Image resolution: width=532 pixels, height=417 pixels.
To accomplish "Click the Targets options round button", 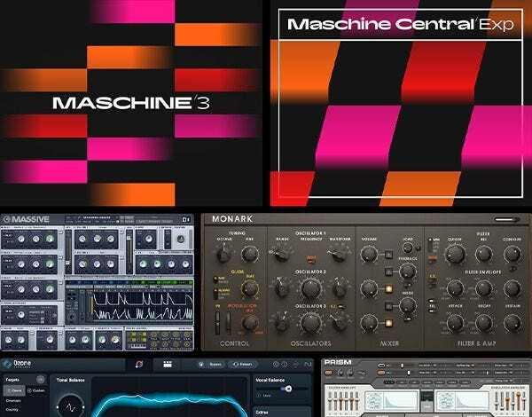I will pos(41,380).
